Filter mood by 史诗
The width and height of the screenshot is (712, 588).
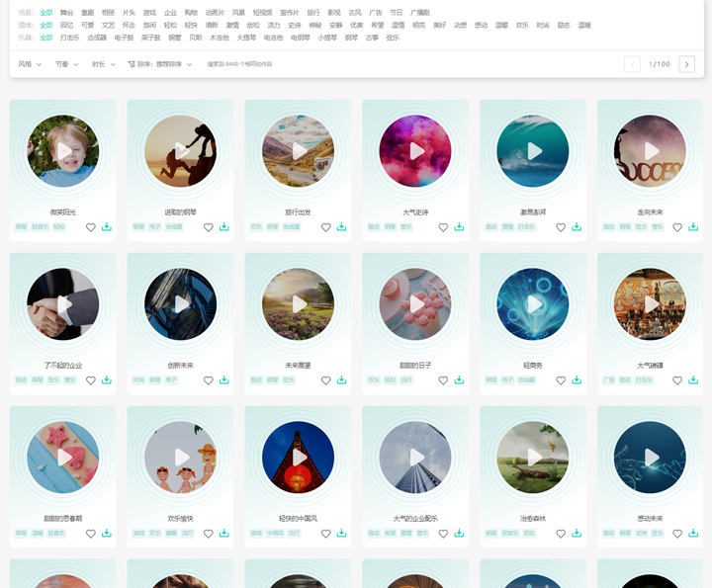(x=295, y=25)
